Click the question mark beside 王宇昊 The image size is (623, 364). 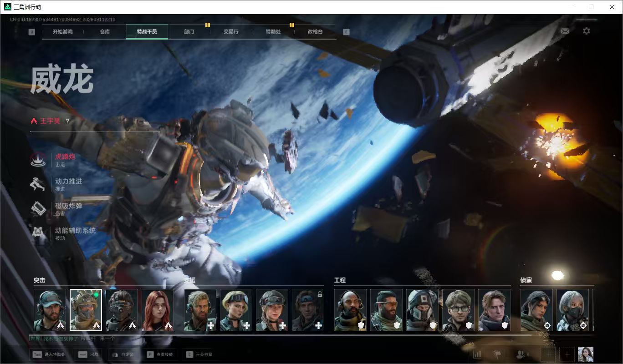click(x=67, y=121)
